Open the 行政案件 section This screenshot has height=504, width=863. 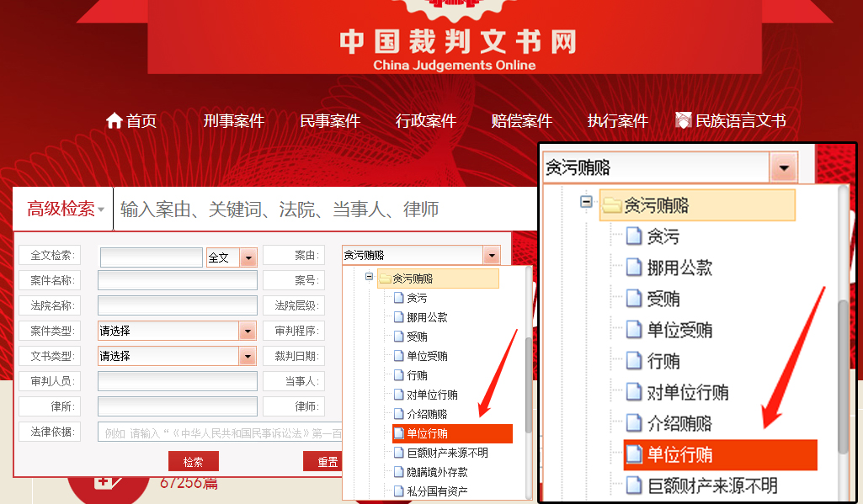point(425,120)
